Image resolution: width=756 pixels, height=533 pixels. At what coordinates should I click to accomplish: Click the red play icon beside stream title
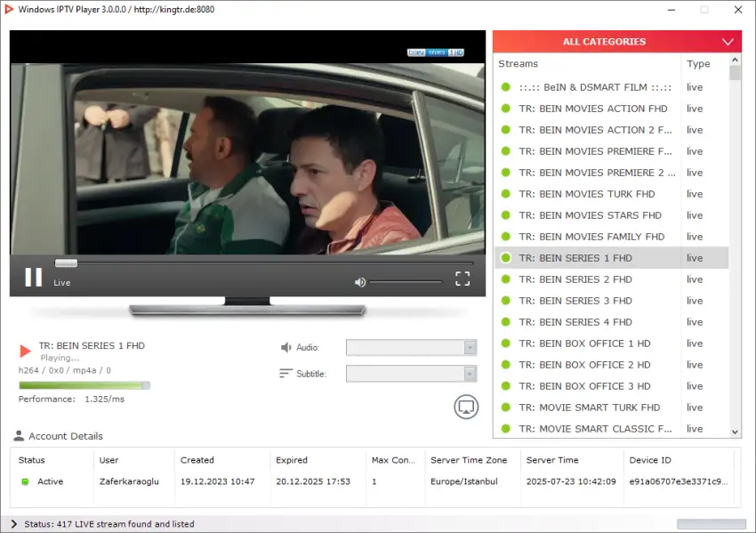tap(25, 351)
